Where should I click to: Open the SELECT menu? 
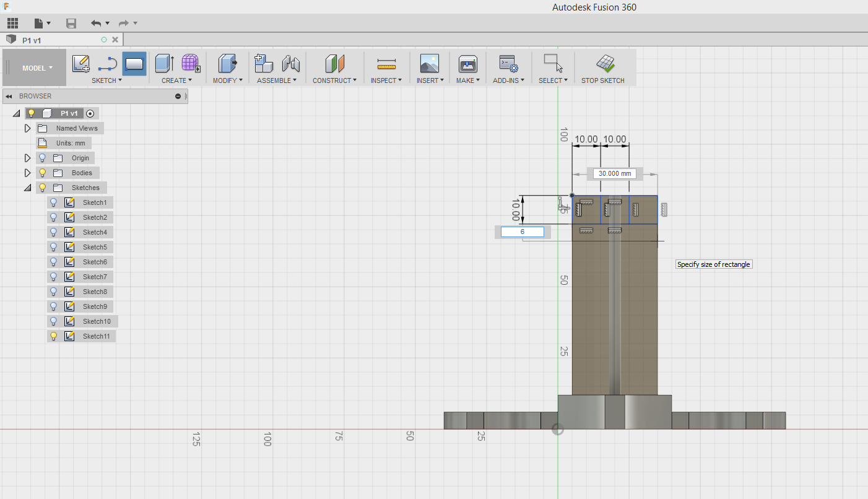(x=553, y=80)
